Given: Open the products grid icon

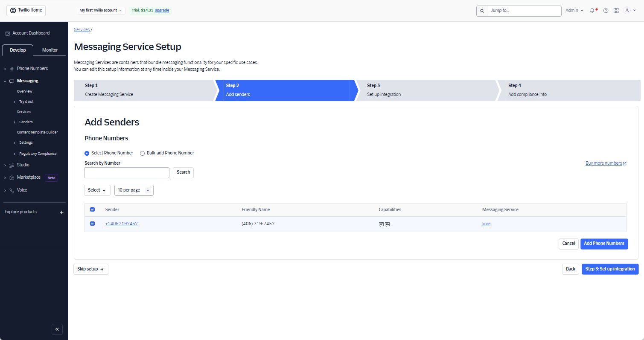Looking at the screenshot, I should pyautogui.click(x=616, y=11).
